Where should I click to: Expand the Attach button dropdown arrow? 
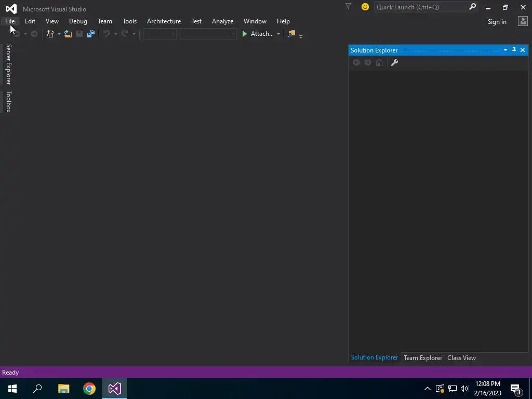278,34
